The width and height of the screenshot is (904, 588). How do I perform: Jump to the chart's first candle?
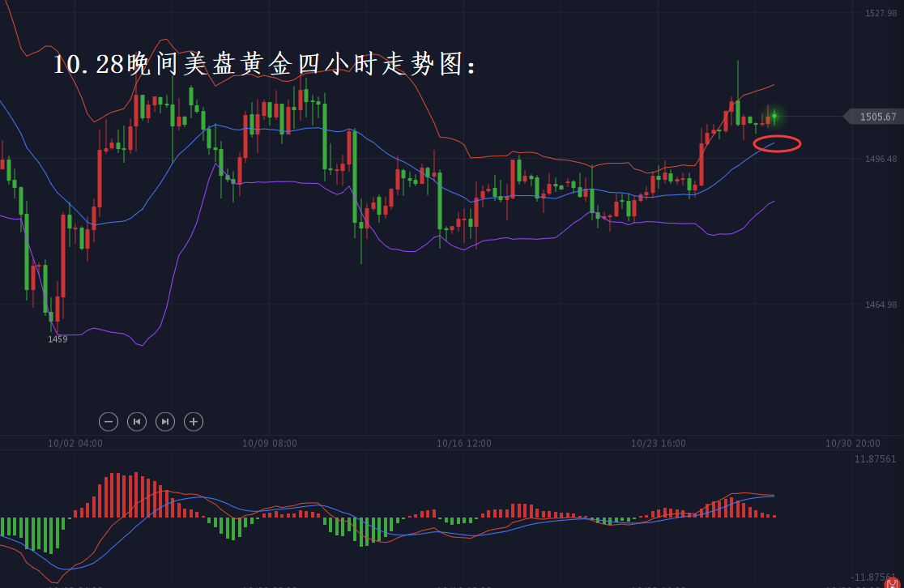click(x=137, y=421)
